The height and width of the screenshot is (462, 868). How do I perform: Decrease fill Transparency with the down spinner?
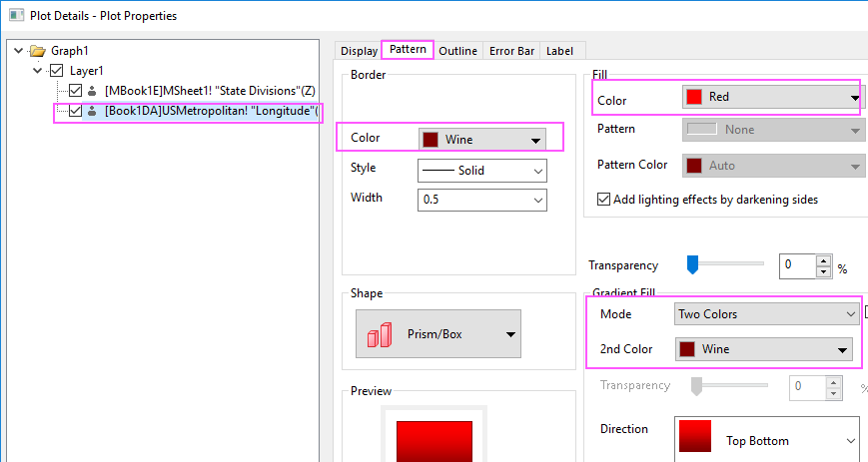(x=824, y=271)
